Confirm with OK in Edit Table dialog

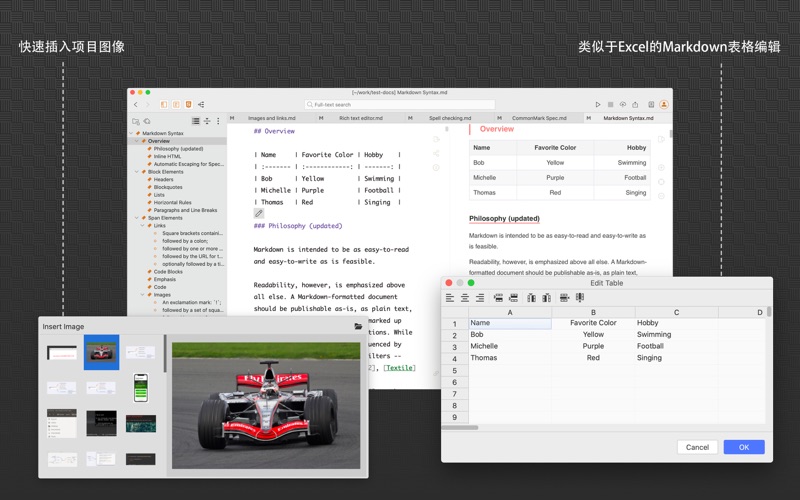pos(743,447)
